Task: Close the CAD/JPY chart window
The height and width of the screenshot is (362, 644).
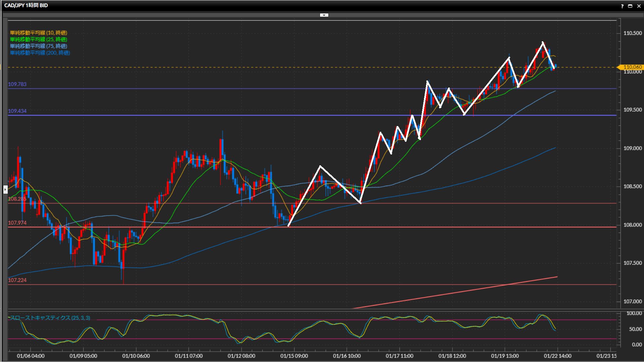Action: click(x=639, y=6)
